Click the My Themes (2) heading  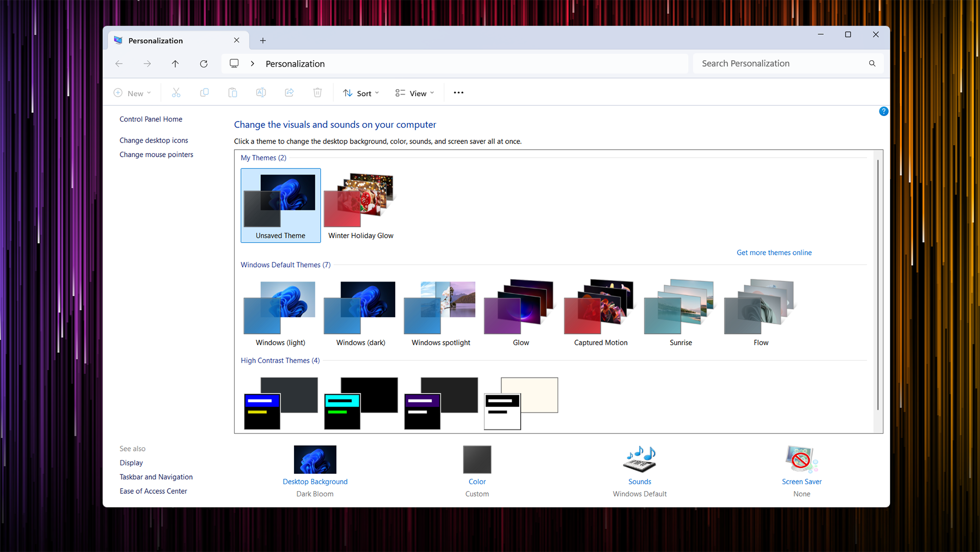coord(263,158)
